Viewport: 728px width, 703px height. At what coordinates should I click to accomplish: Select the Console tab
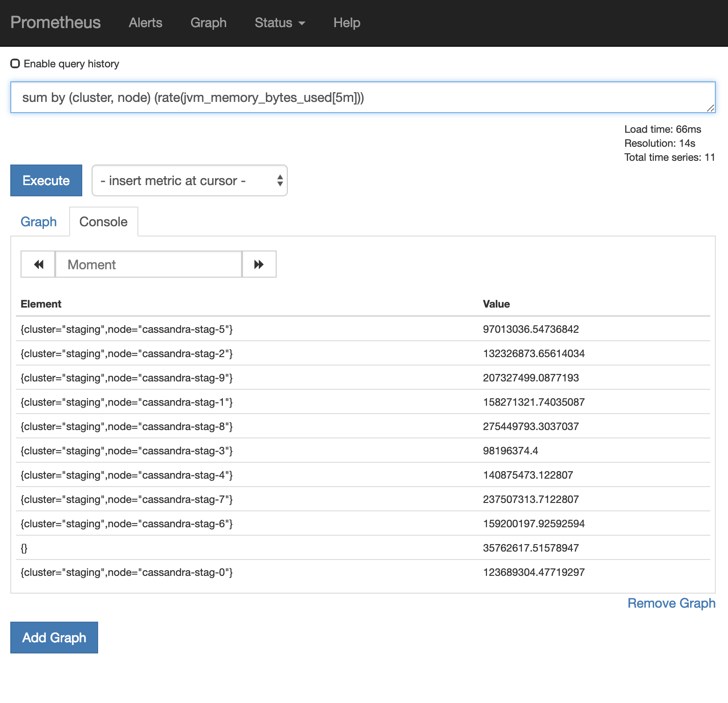click(103, 222)
